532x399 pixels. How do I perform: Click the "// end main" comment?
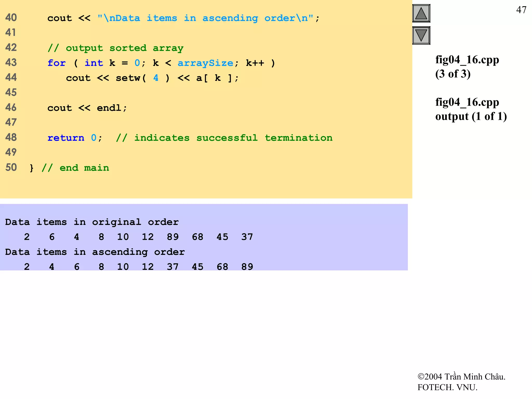[x=75, y=168]
